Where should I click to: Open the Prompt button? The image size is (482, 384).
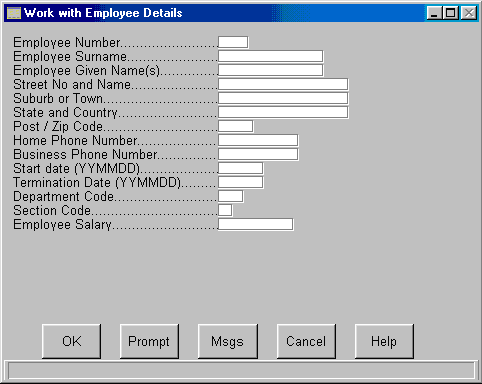coord(149,341)
